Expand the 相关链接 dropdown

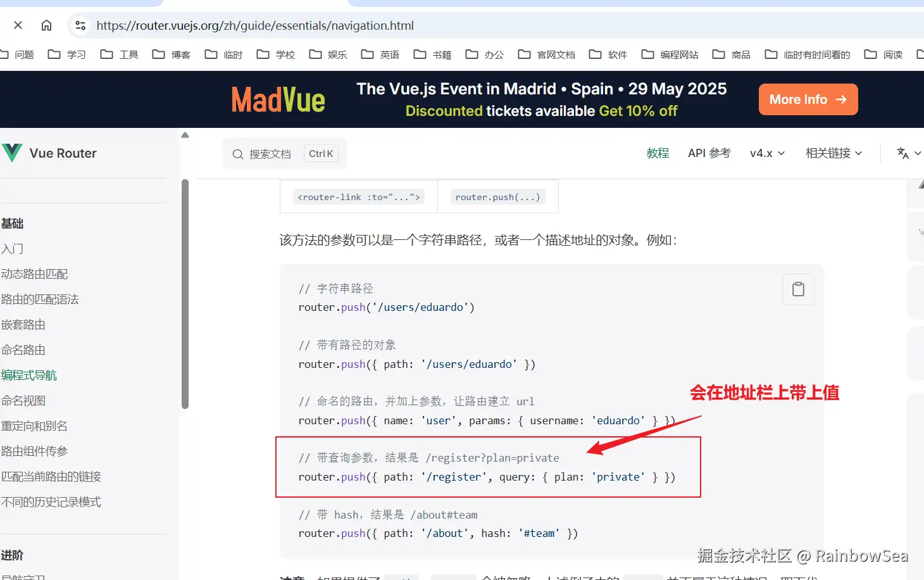833,153
